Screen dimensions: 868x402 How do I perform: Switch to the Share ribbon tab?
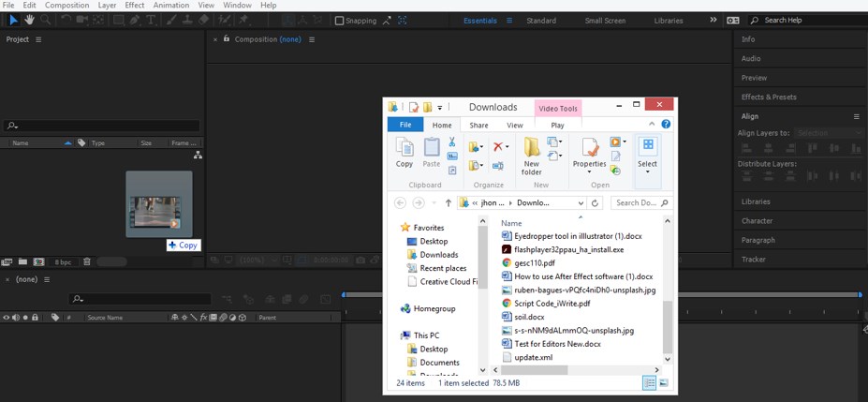click(478, 125)
